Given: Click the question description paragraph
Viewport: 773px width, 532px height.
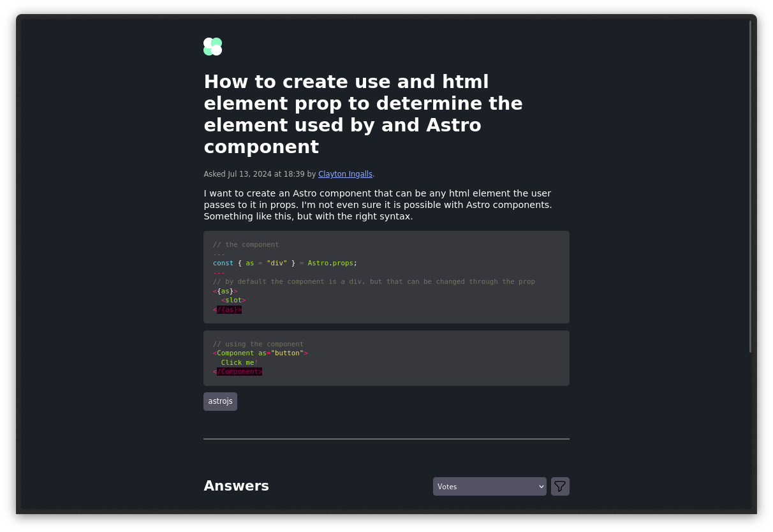Looking at the screenshot, I should [x=378, y=205].
